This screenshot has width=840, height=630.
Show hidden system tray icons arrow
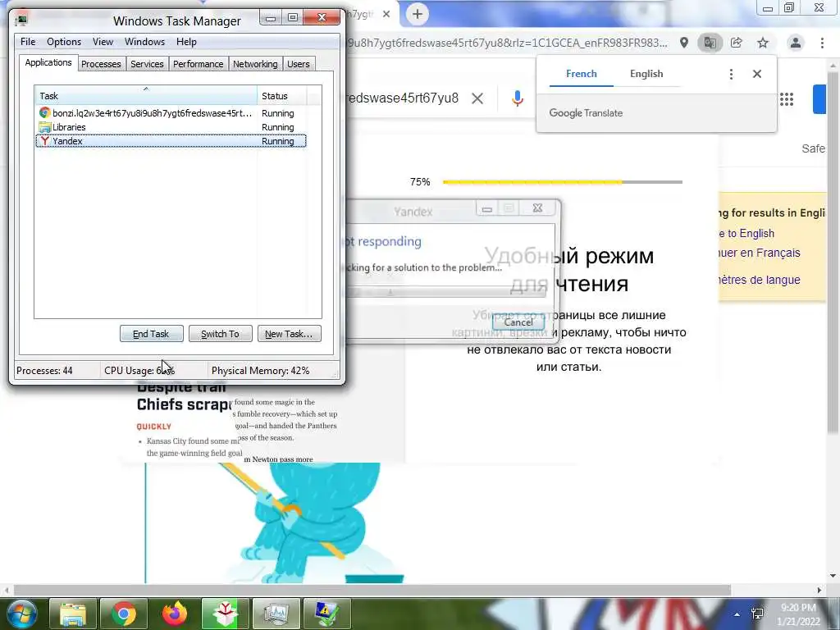737,614
